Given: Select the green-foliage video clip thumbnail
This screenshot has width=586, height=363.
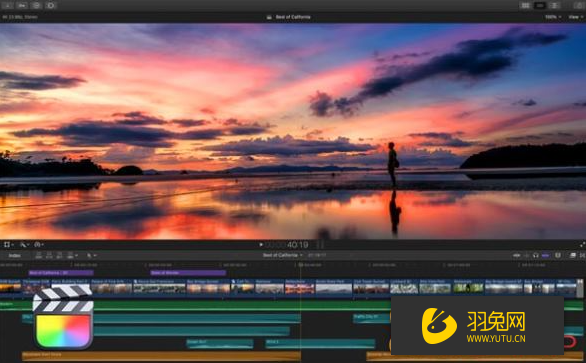Looking at the screenshot, I should click(x=468, y=287).
